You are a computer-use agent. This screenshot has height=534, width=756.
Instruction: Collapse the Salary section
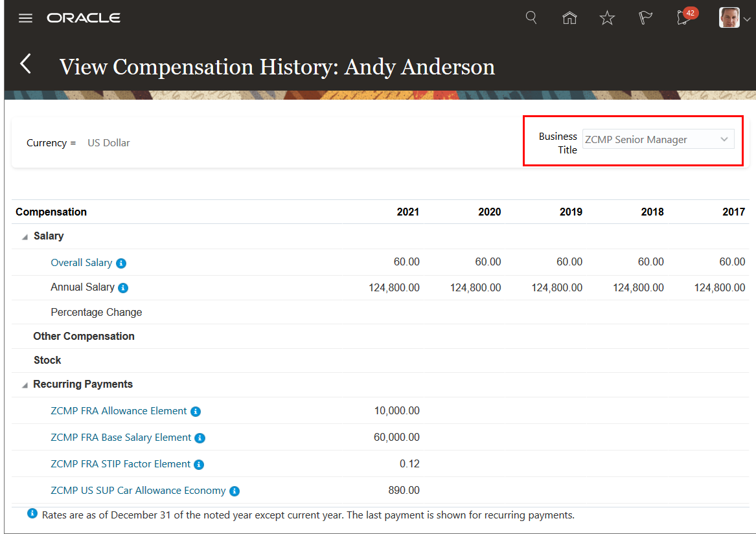25,237
